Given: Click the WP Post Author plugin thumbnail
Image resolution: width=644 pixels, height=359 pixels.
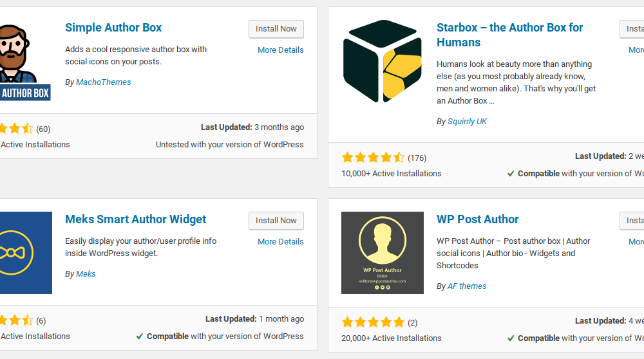Looking at the screenshot, I should [x=383, y=253].
